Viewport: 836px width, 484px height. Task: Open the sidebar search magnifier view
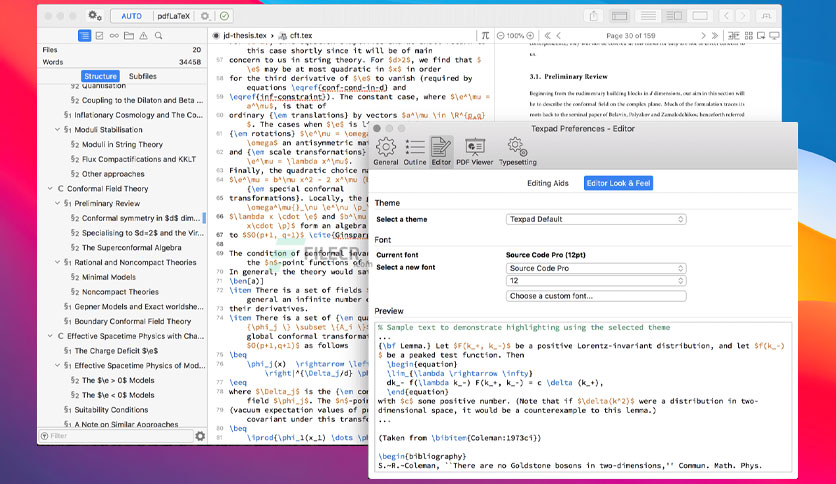pos(158,36)
